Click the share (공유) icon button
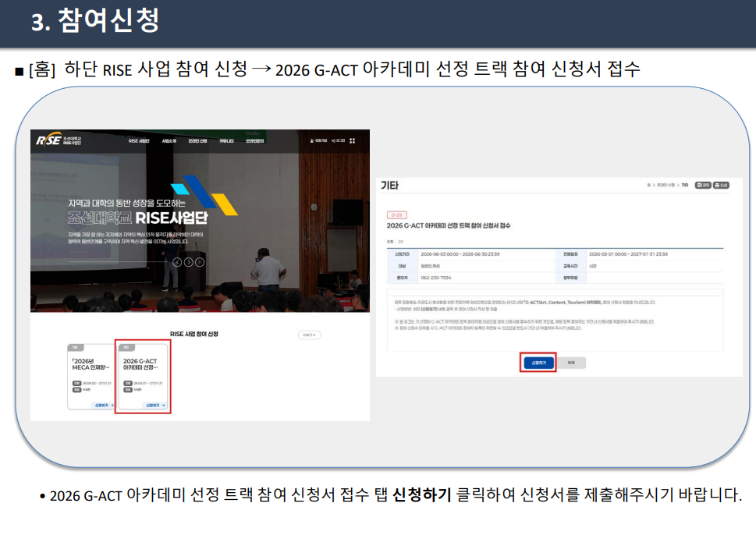756x535 pixels. [x=703, y=185]
